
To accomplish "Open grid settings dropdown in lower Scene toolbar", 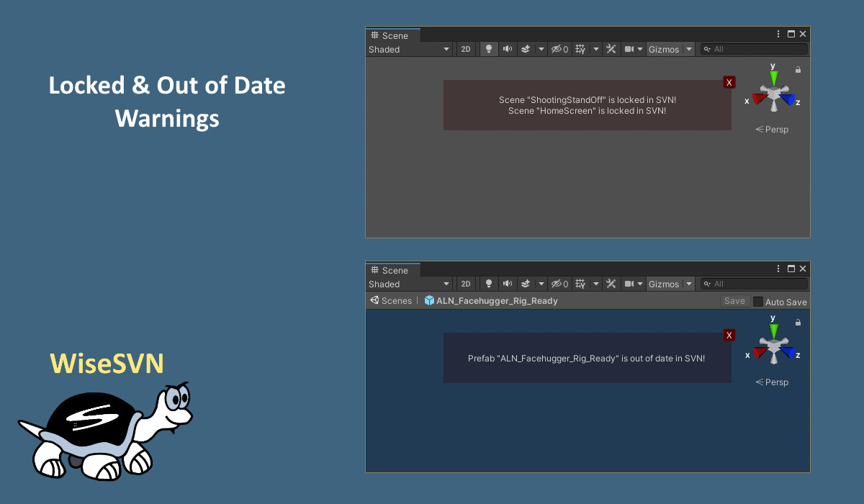I will click(x=596, y=284).
